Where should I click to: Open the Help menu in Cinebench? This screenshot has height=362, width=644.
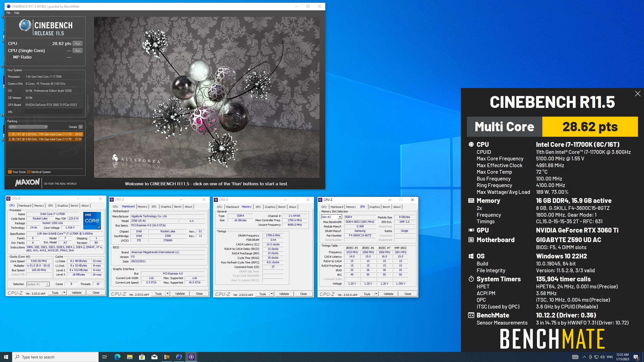tap(17, 13)
